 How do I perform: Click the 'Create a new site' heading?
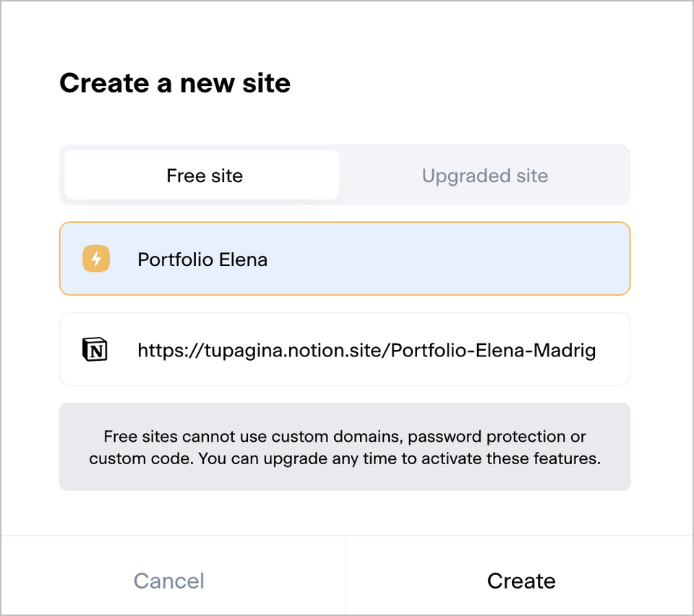175,83
